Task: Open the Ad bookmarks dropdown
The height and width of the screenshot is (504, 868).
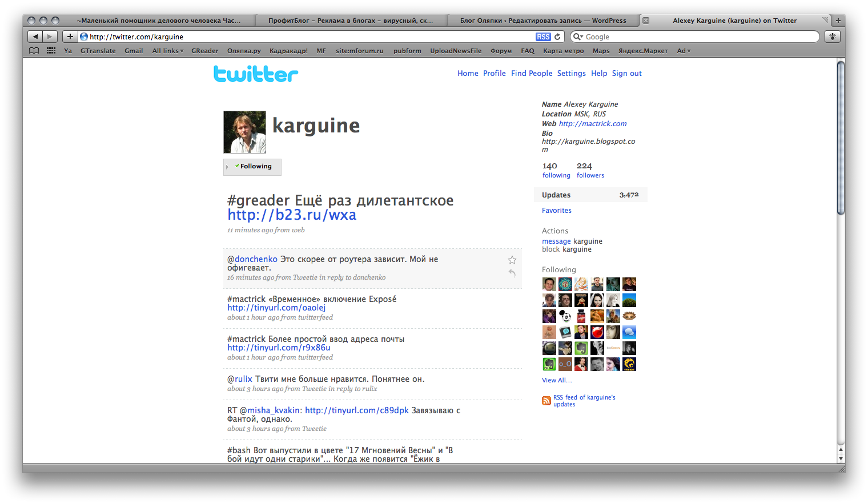Action: [684, 51]
